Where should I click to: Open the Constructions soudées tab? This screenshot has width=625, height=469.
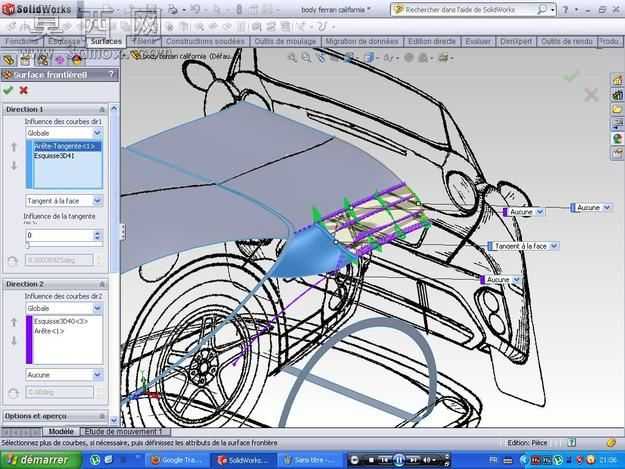coord(205,41)
